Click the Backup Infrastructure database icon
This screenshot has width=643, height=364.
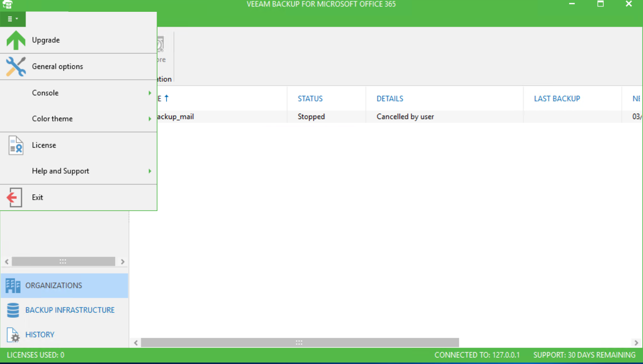click(x=13, y=310)
